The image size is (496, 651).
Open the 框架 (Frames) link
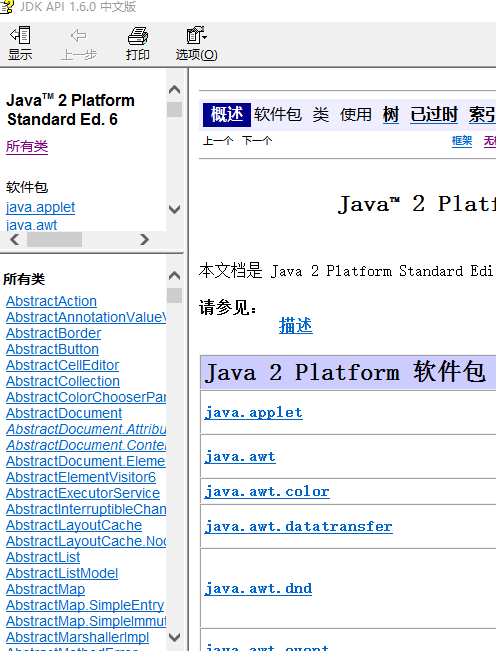click(x=462, y=141)
